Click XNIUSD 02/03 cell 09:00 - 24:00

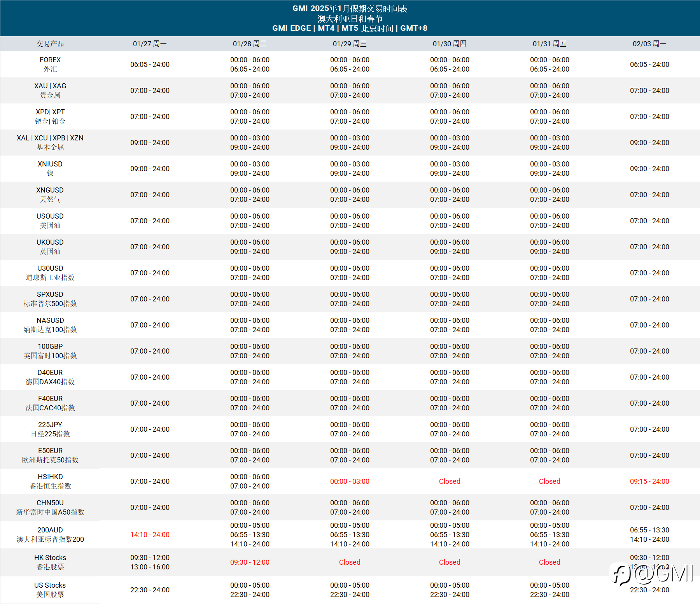pyautogui.click(x=649, y=169)
